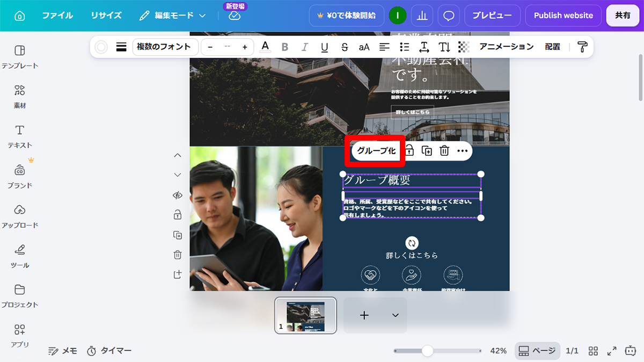The image size is (644, 362).
Task: Toggle uppercase aA formatting
Action: point(364,47)
